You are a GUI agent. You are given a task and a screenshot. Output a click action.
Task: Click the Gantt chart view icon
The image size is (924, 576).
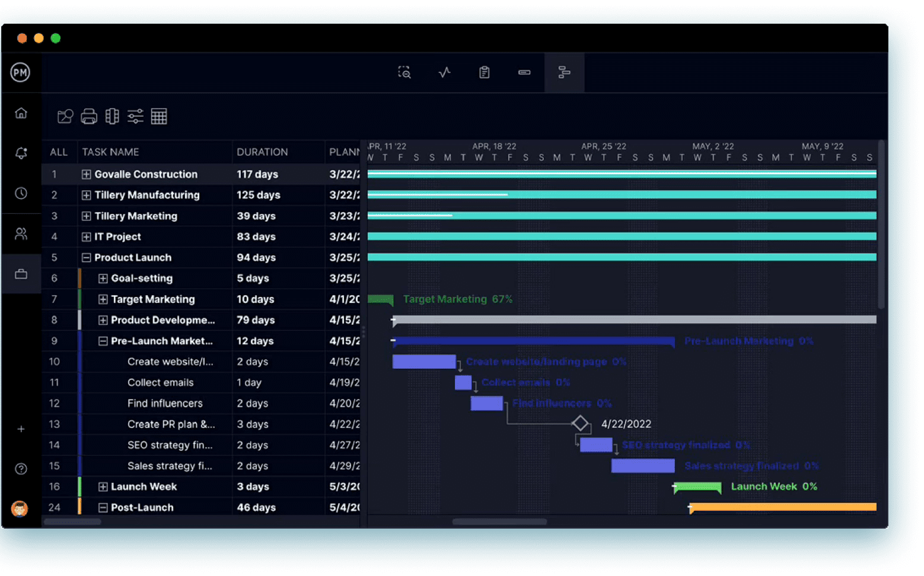[x=563, y=72]
